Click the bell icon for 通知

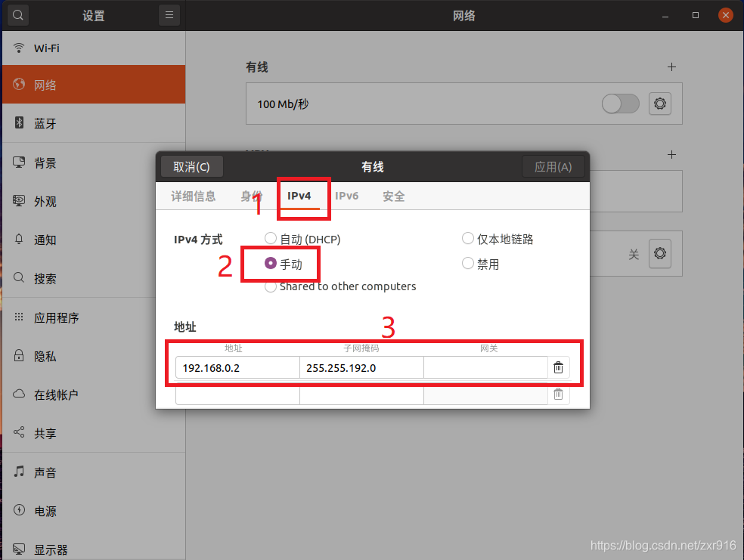(18, 239)
